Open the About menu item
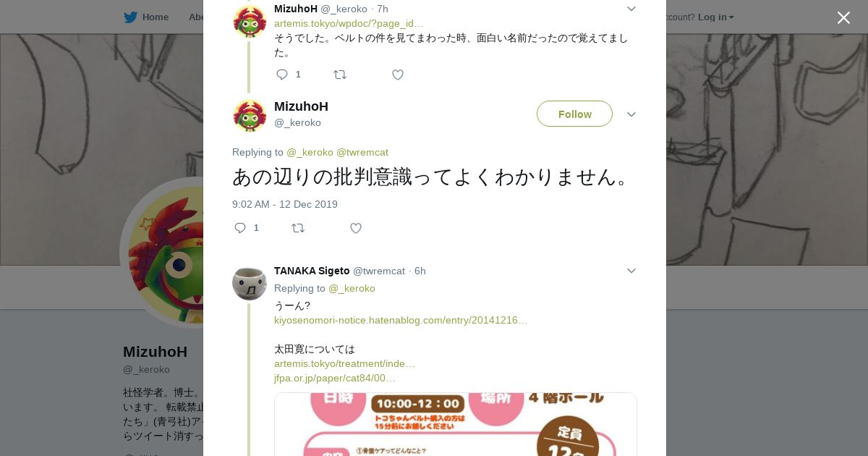 (x=196, y=17)
